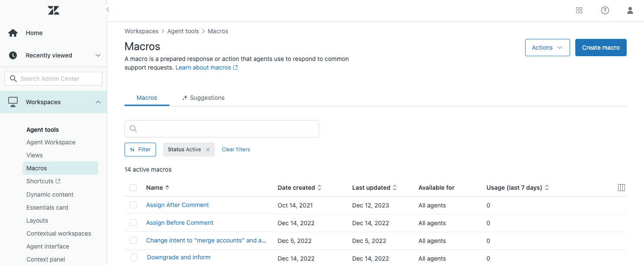Click the Workspaces monitor icon
This screenshot has width=644, height=265.
click(x=13, y=102)
